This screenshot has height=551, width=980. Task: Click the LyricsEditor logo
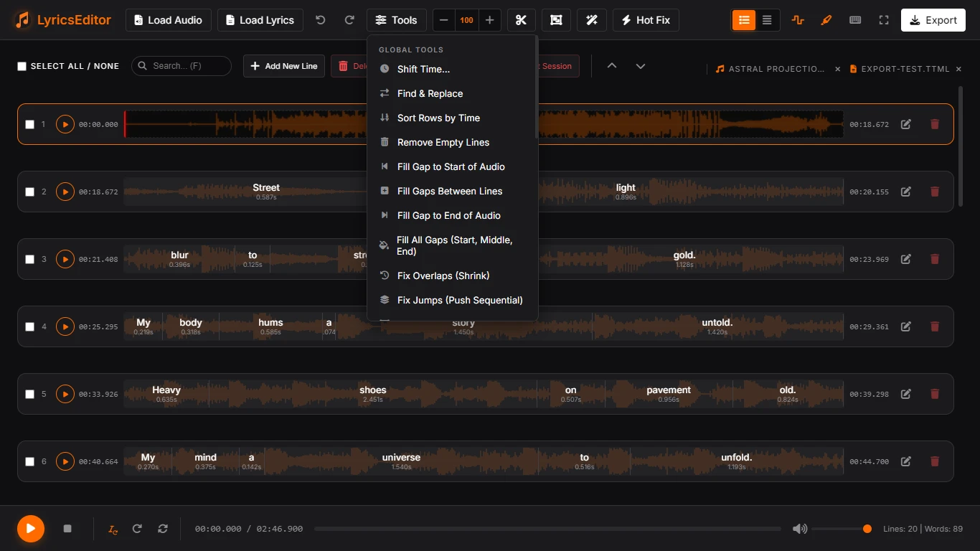[x=64, y=20]
